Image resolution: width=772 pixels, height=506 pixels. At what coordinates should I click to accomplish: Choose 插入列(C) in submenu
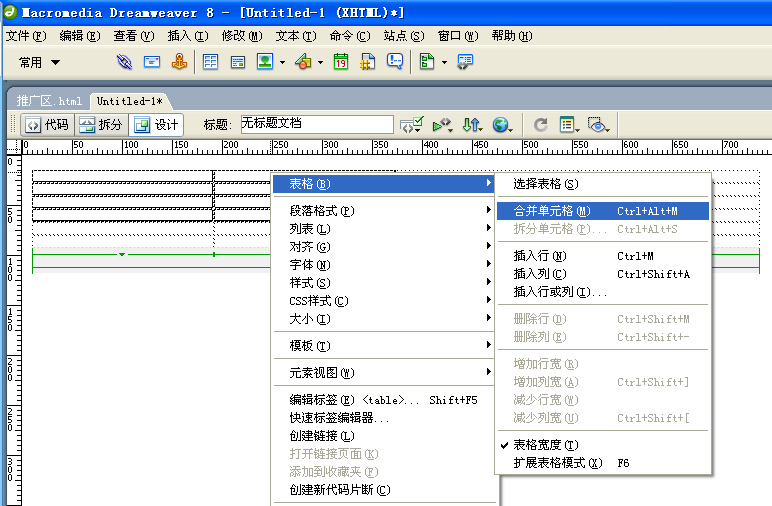[603, 274]
